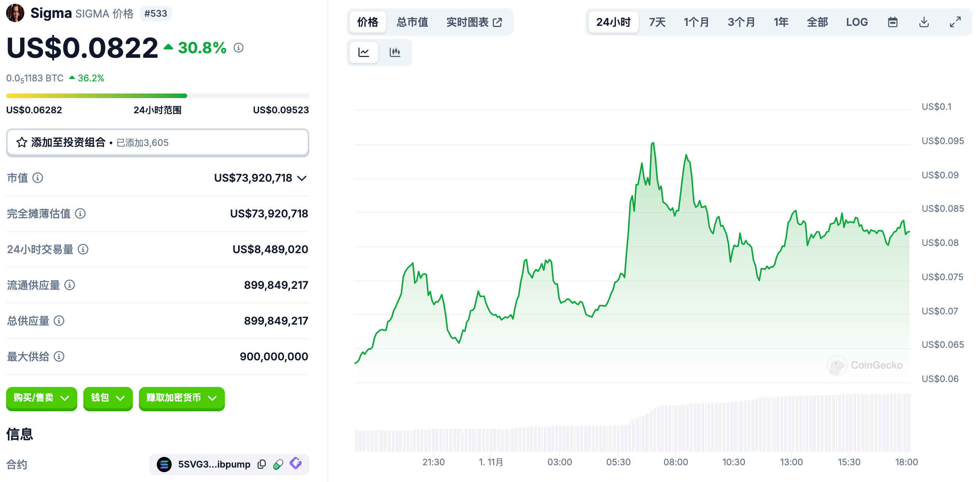Select the 7天 time range

pos(657,22)
